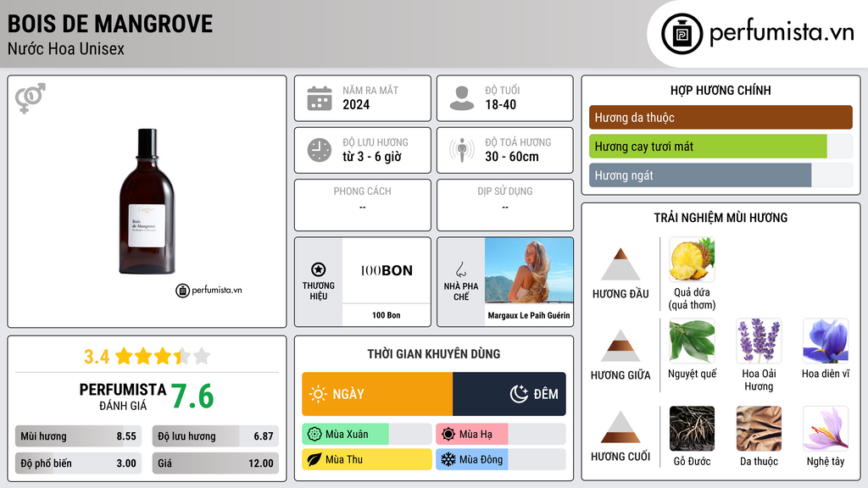Click the star rating icons next to 3.4
Screen dimensions: 868x488
point(163,357)
